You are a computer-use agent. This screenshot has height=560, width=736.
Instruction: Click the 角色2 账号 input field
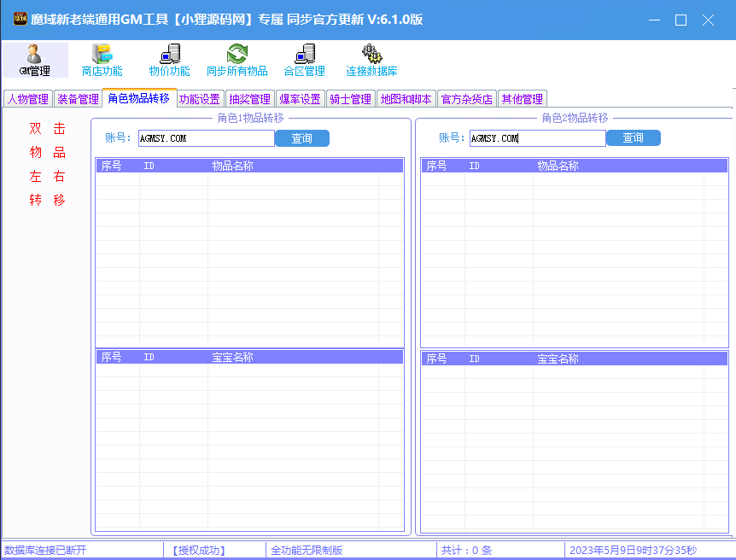click(x=536, y=138)
